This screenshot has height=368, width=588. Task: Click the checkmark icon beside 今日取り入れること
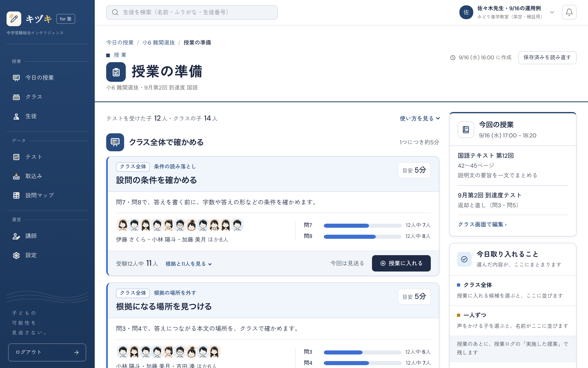(464, 259)
